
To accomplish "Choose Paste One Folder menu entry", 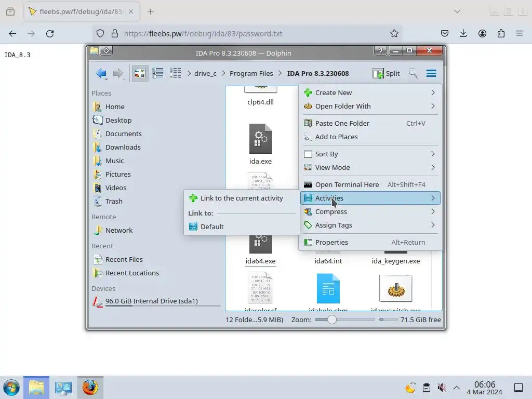I will pyautogui.click(x=370, y=124).
